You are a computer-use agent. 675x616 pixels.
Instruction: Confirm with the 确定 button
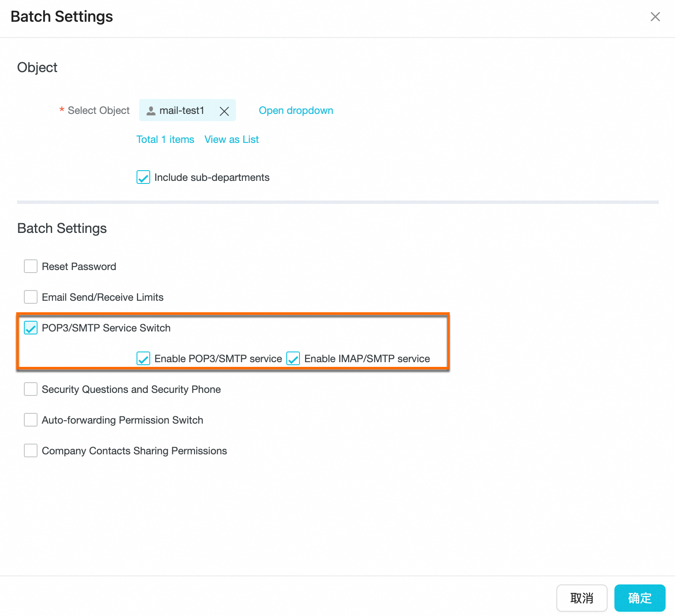640,598
